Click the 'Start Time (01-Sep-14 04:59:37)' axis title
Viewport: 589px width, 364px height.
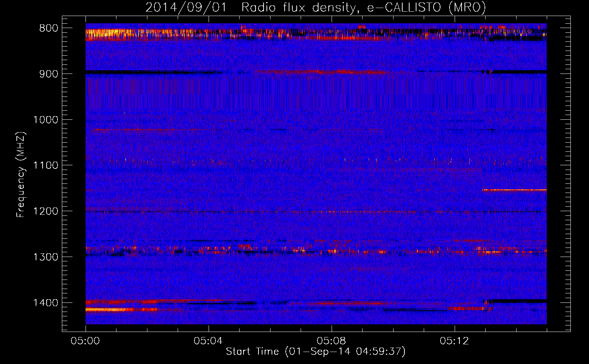click(316, 352)
